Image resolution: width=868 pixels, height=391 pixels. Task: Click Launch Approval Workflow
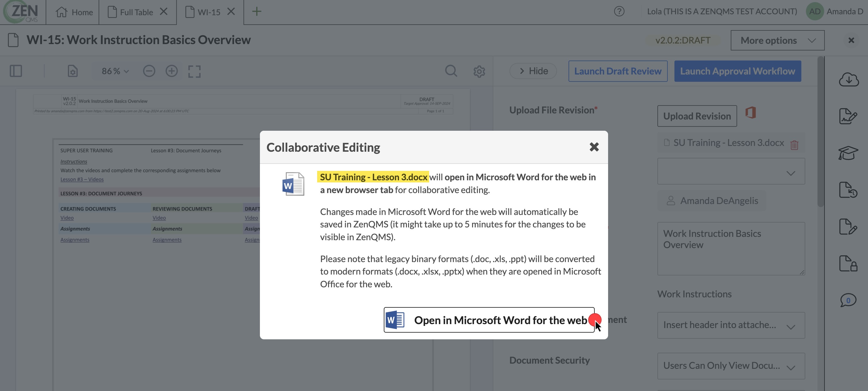738,71
